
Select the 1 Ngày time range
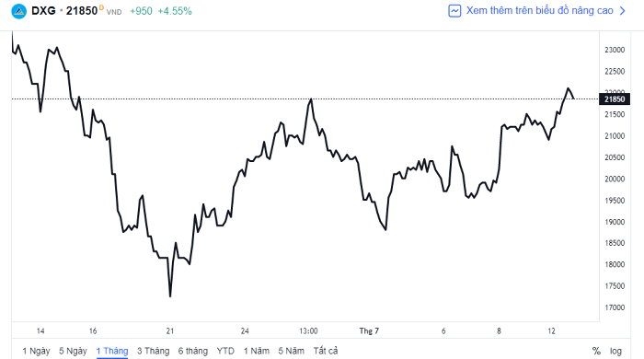pos(36,351)
